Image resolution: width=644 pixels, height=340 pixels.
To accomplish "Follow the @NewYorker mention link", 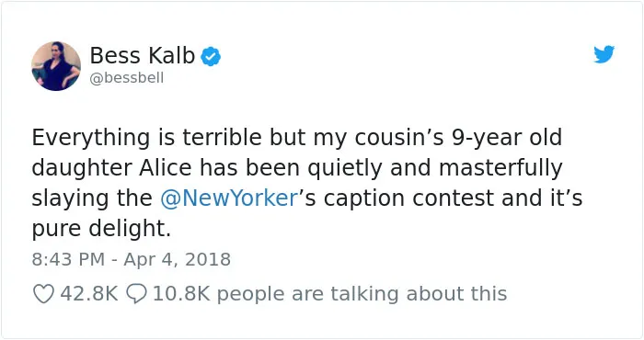I will click(229, 198).
